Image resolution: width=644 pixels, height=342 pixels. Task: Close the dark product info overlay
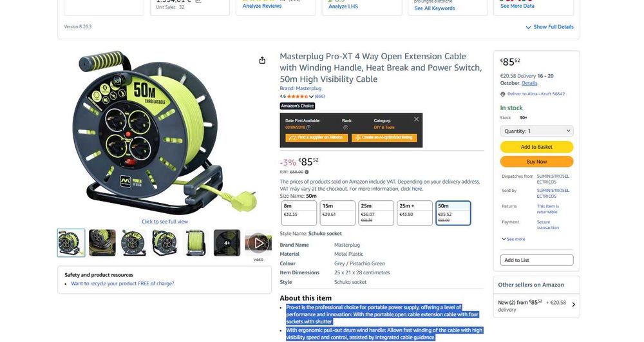pos(416,119)
